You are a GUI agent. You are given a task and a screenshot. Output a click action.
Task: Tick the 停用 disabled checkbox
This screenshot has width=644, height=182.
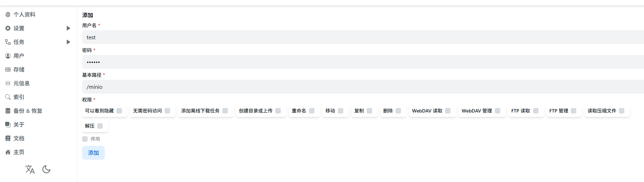[85, 139]
